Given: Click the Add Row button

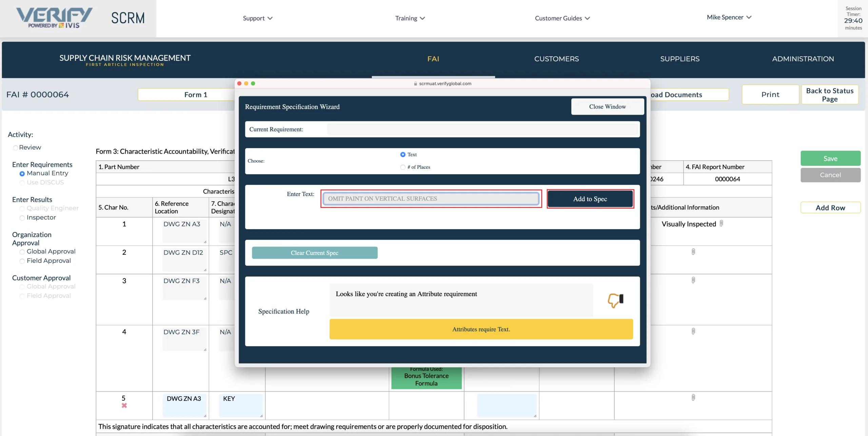Looking at the screenshot, I should point(830,208).
